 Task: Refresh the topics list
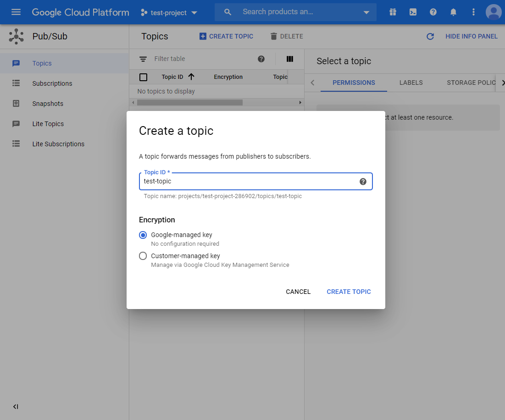coord(430,36)
